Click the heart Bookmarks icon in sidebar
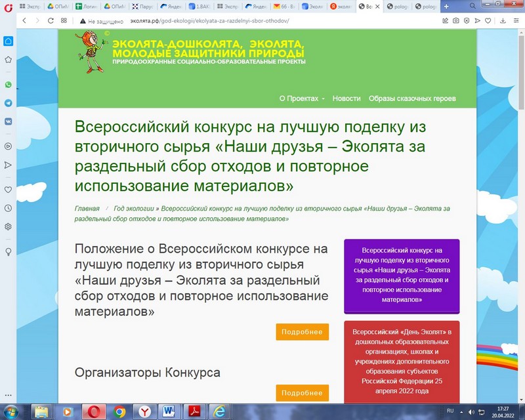Viewport: 525px width, 420px height. coord(8,190)
